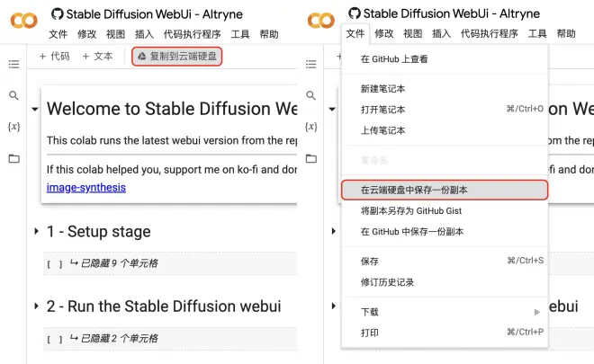Click the 已隐藏 9 个单元格 hidden cells row
The height and width of the screenshot is (364, 594).
click(119, 264)
